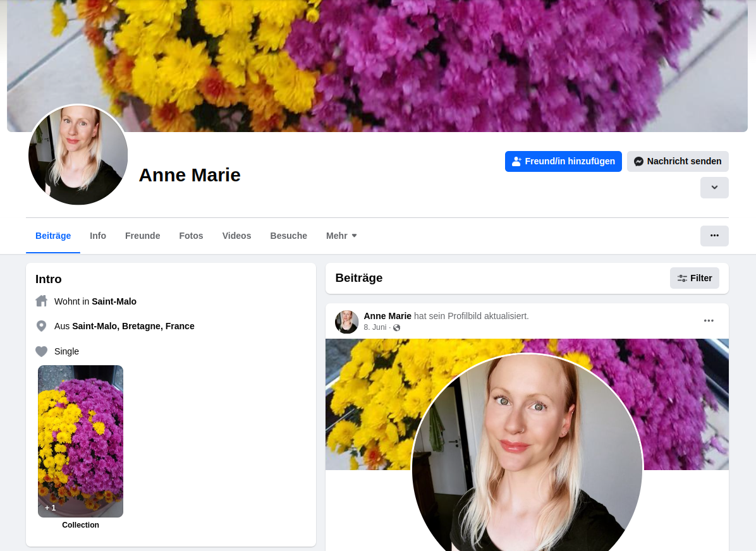Open the Besuche tab
Viewport: 756px width, 551px height.
(288, 236)
